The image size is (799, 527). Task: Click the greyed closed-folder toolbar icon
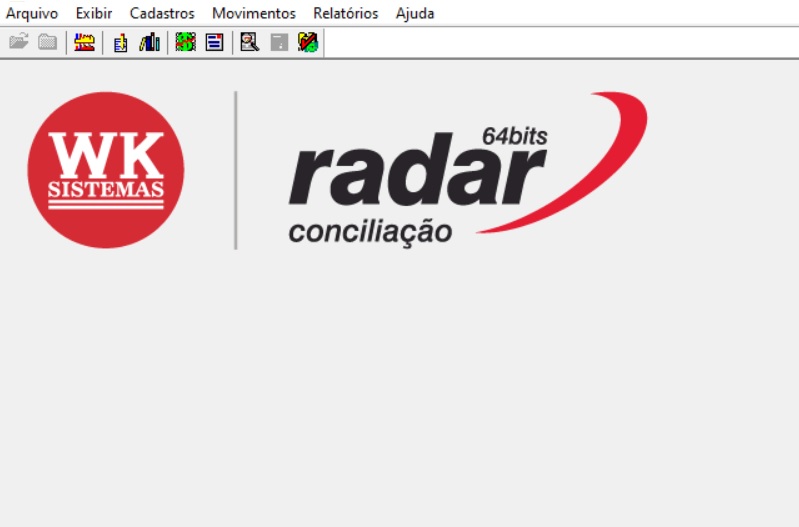48,42
